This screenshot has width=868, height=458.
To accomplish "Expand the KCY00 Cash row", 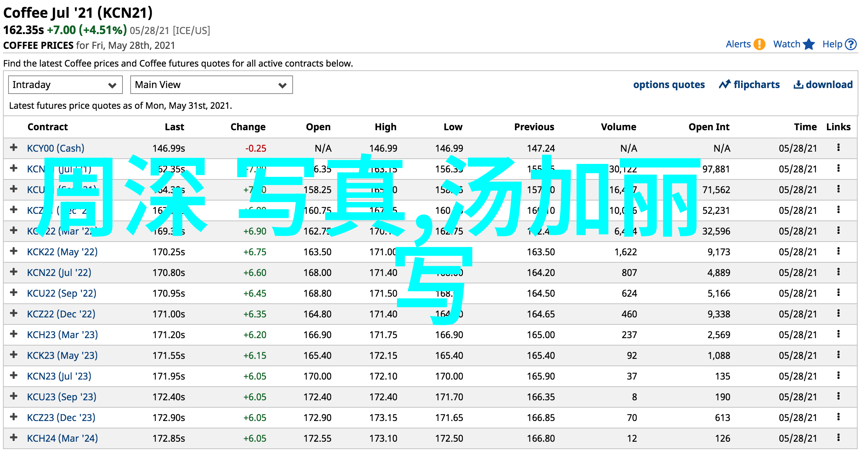I will pyautogui.click(x=14, y=148).
